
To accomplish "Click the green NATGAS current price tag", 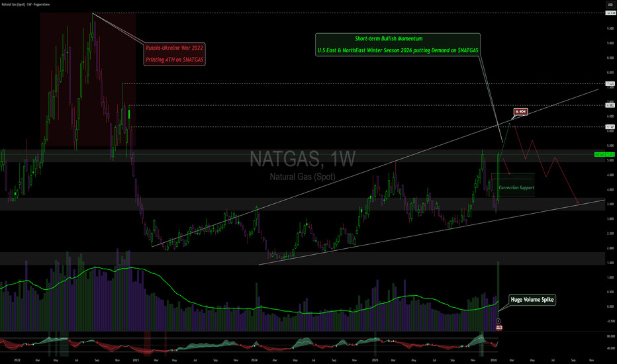I will [x=606, y=154].
